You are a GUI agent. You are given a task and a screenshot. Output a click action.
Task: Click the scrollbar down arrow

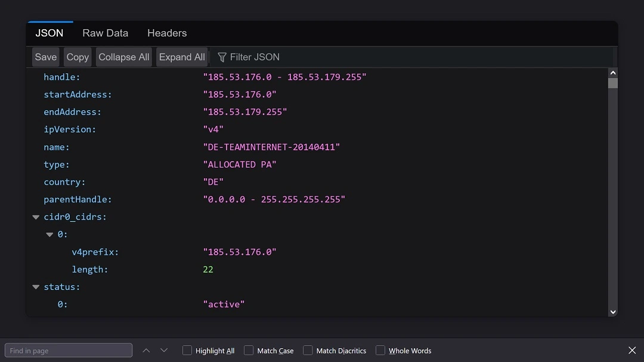tap(613, 311)
